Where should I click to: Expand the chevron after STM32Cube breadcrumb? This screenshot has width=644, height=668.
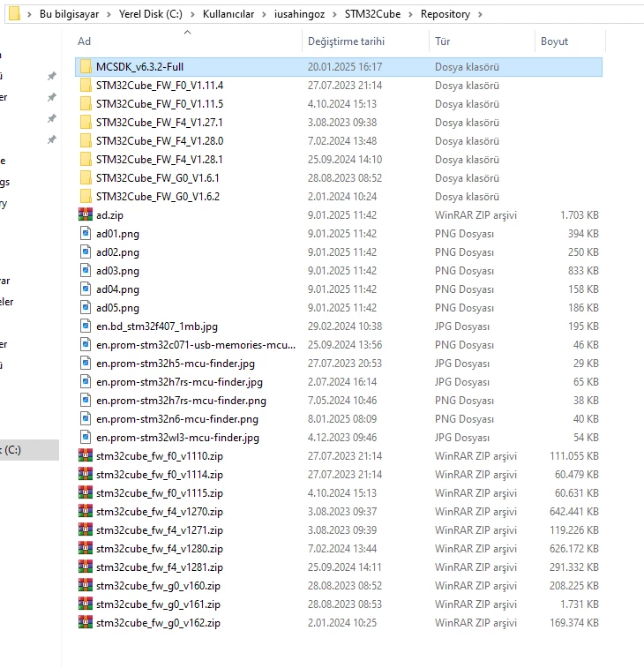[410, 14]
